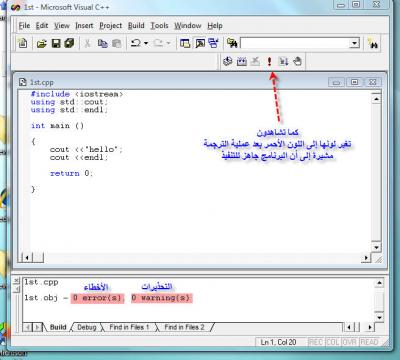Open the View menu

click(62, 26)
